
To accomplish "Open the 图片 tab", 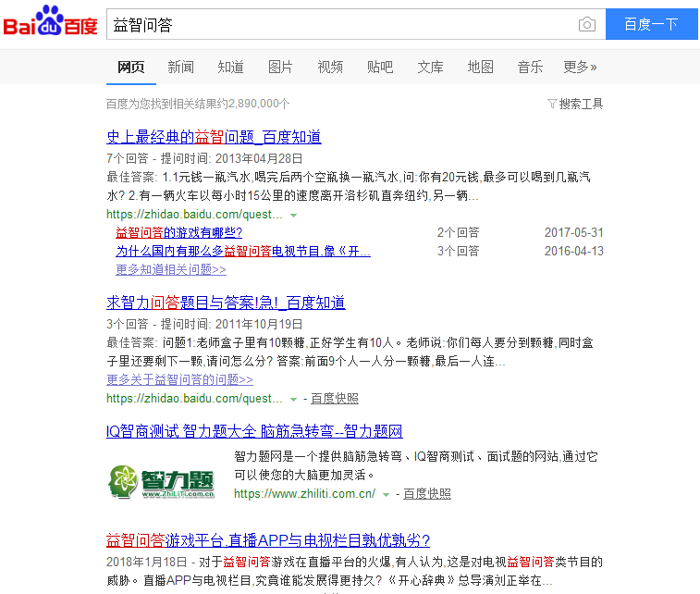I will (280, 67).
